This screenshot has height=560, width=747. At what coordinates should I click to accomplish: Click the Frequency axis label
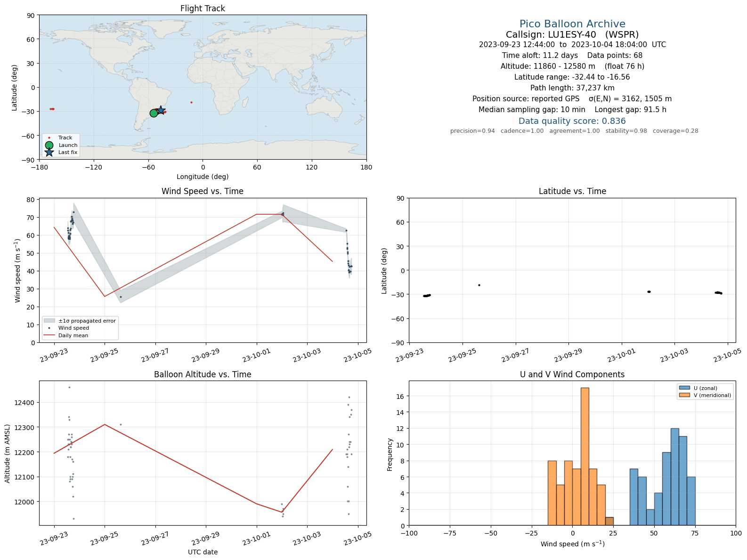(x=390, y=454)
